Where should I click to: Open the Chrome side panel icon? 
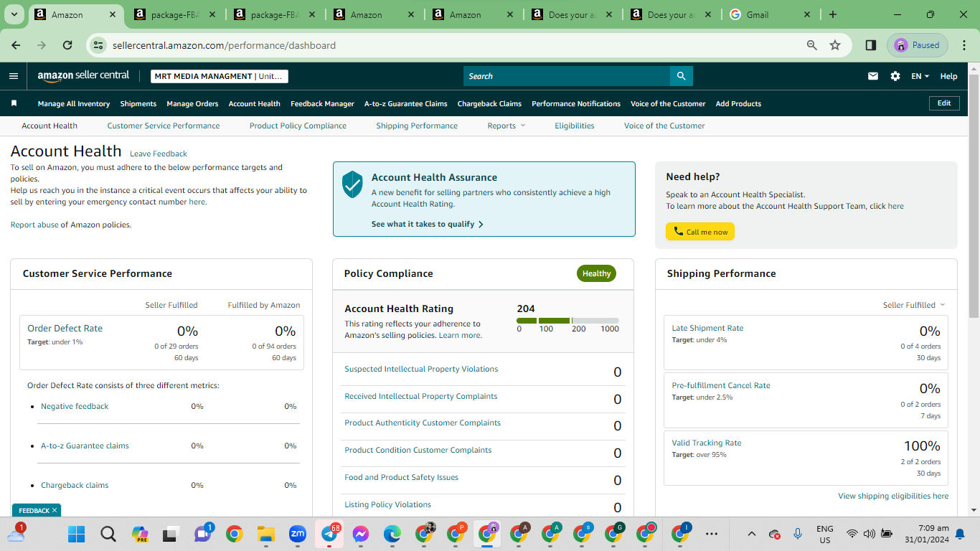(x=871, y=45)
